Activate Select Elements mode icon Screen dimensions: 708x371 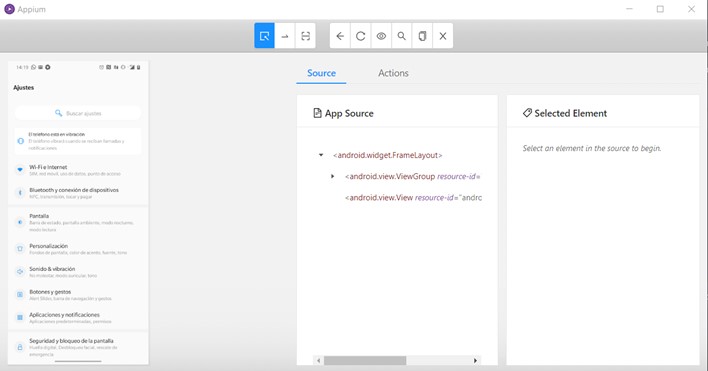pyautogui.click(x=264, y=36)
